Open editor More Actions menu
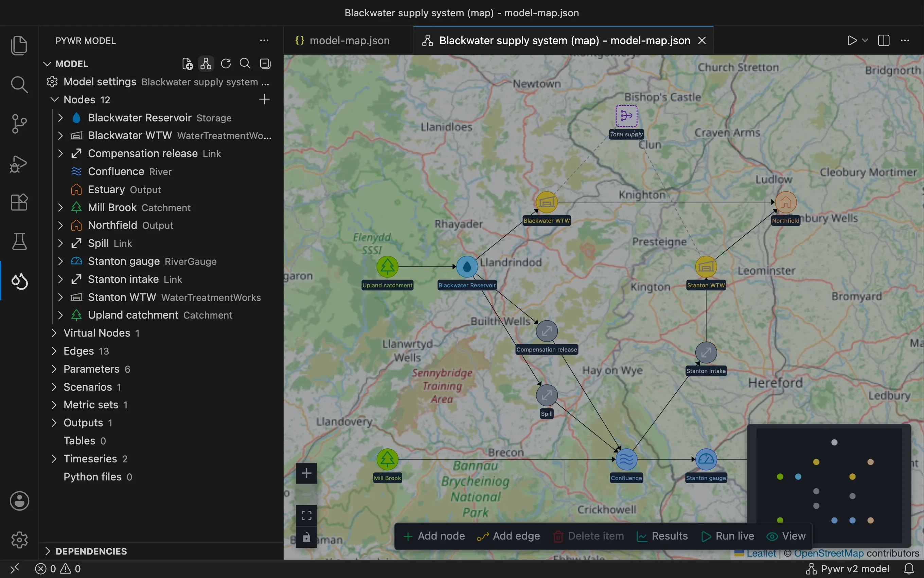The width and height of the screenshot is (924, 578). point(905,40)
